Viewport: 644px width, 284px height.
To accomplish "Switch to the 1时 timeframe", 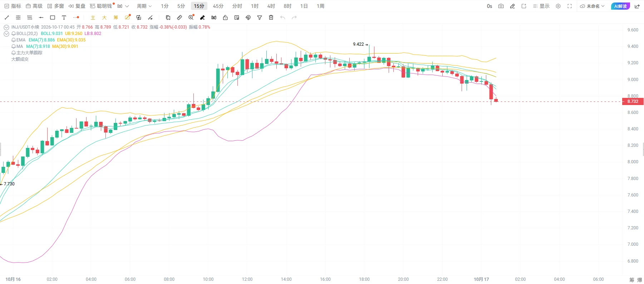I will click(255, 6).
